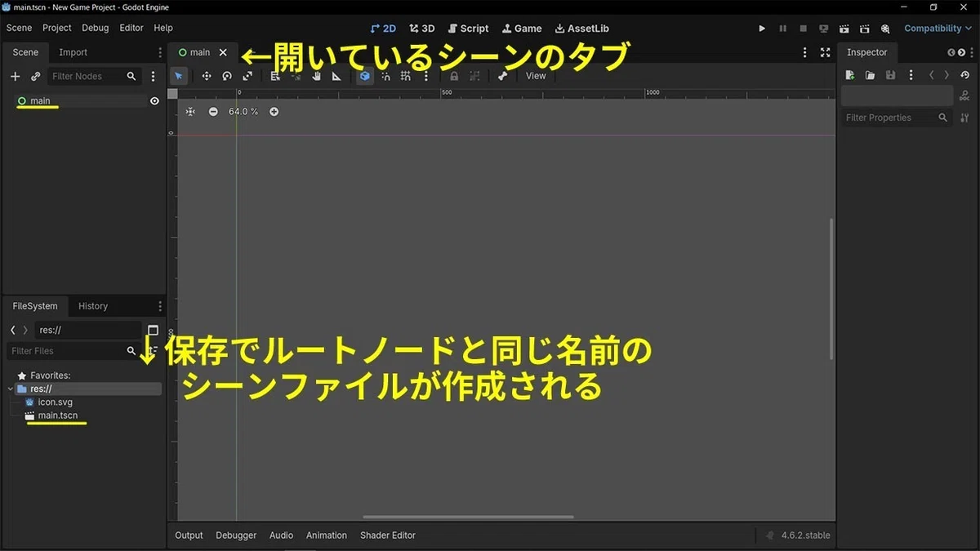Activate the Move Mode tool
Viewport: 980px width, 551px height.
click(207, 76)
